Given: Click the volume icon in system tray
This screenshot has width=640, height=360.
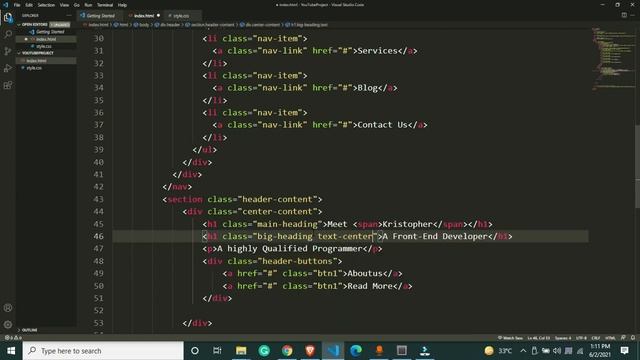Looking at the screenshot, I should click(557, 351).
